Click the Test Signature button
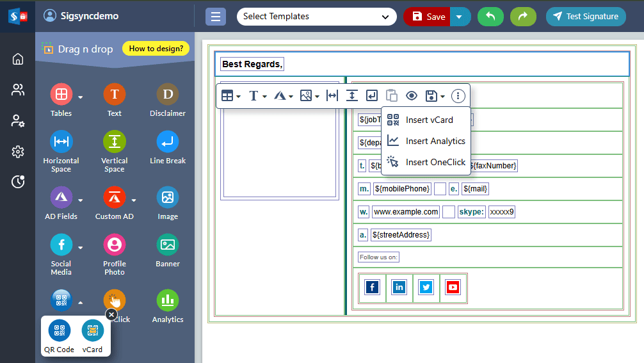The image size is (644, 363). [586, 17]
